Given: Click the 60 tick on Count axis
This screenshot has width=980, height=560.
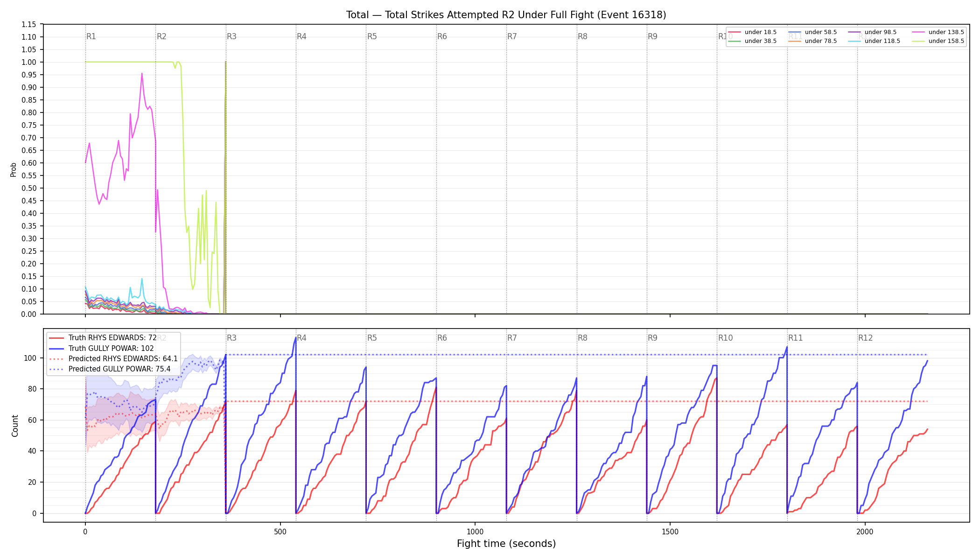Looking at the screenshot, I should 33,420.
